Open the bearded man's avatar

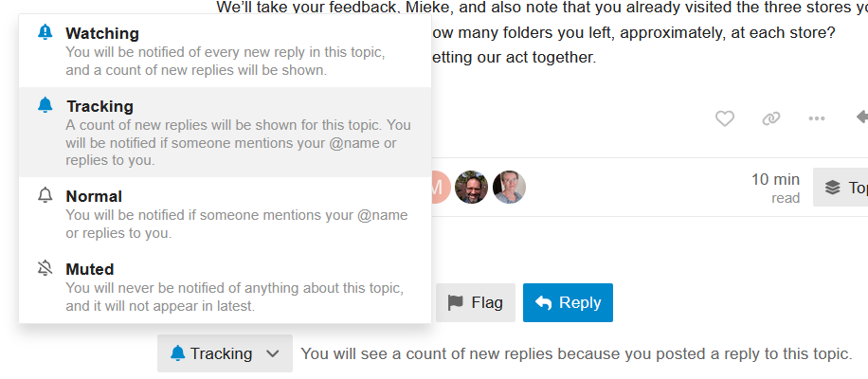471,187
